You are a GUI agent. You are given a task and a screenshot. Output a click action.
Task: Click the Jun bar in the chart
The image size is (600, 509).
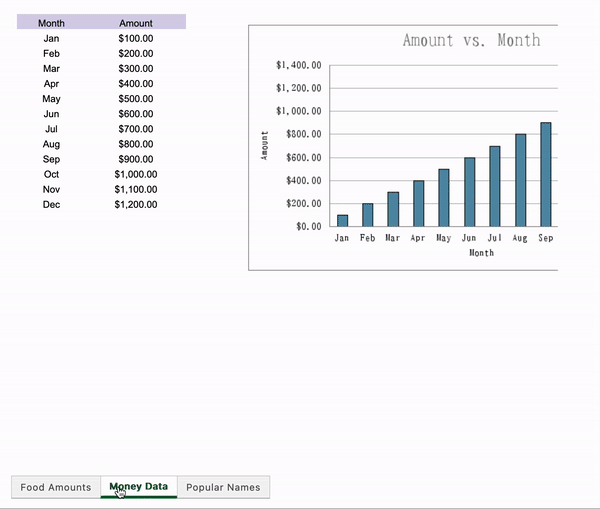(470, 192)
